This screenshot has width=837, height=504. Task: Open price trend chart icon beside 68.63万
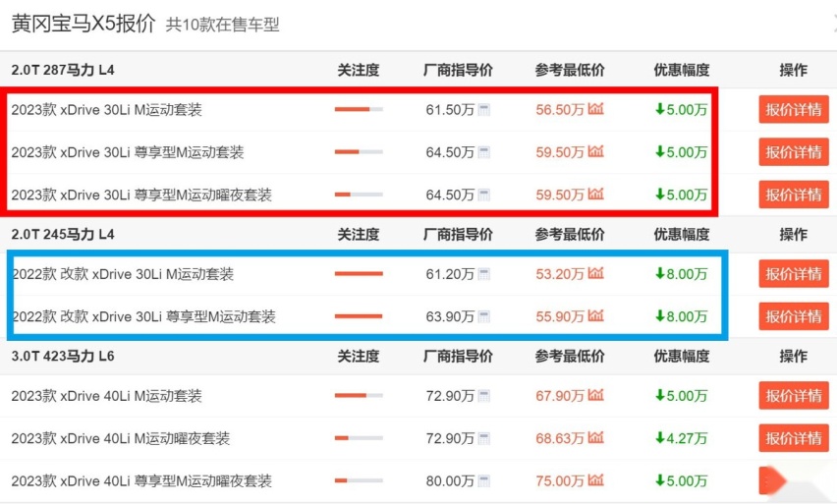[x=595, y=438]
